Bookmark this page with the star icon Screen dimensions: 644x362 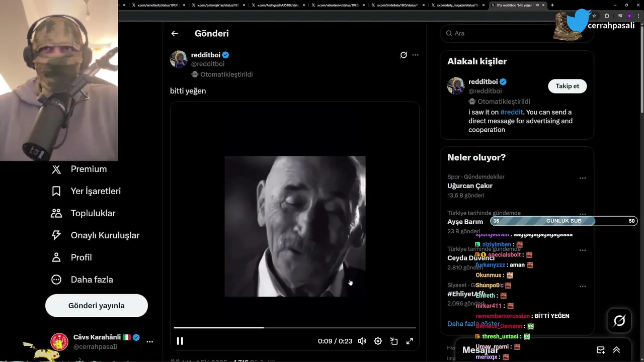[x=594, y=16]
